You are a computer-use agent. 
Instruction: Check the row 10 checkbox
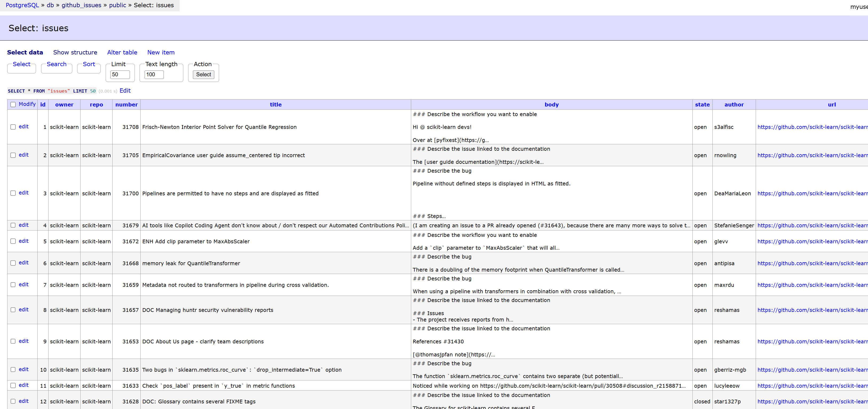13,370
